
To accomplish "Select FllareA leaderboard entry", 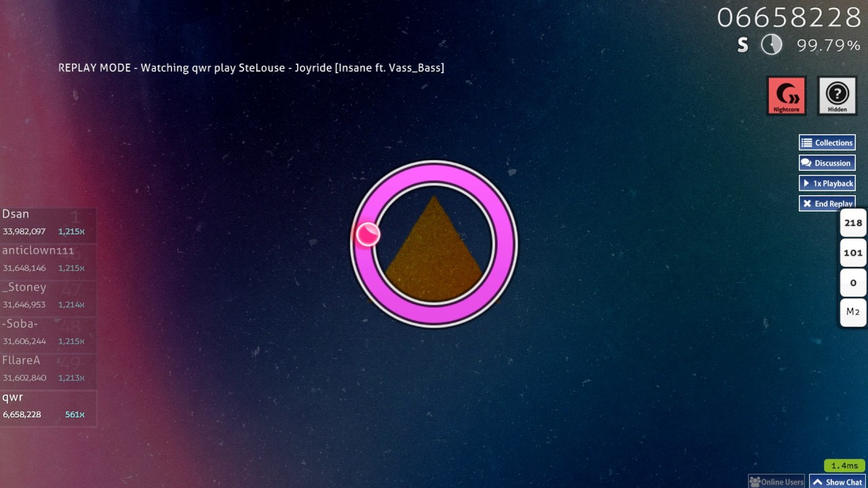I will pos(49,372).
